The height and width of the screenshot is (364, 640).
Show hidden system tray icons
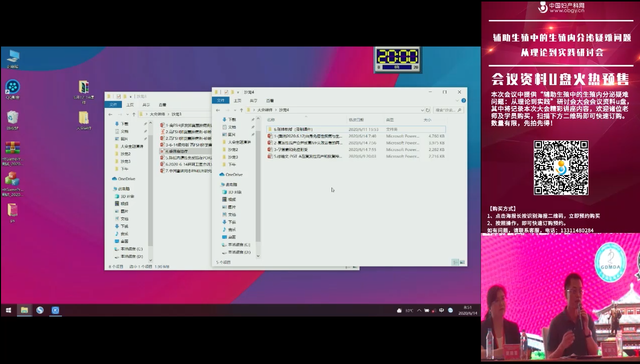(x=419, y=310)
